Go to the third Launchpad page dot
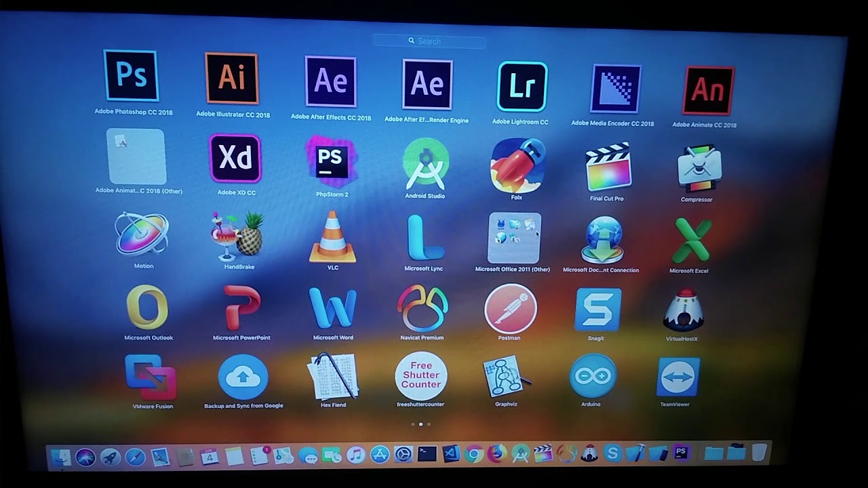868x488 pixels. (x=429, y=424)
